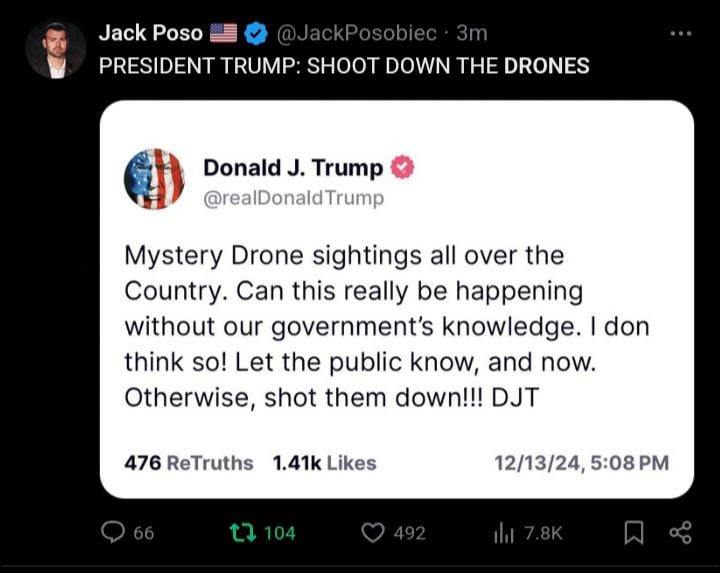Click the Donald J. Trump name
The width and height of the screenshot is (720, 573).
[x=293, y=168]
